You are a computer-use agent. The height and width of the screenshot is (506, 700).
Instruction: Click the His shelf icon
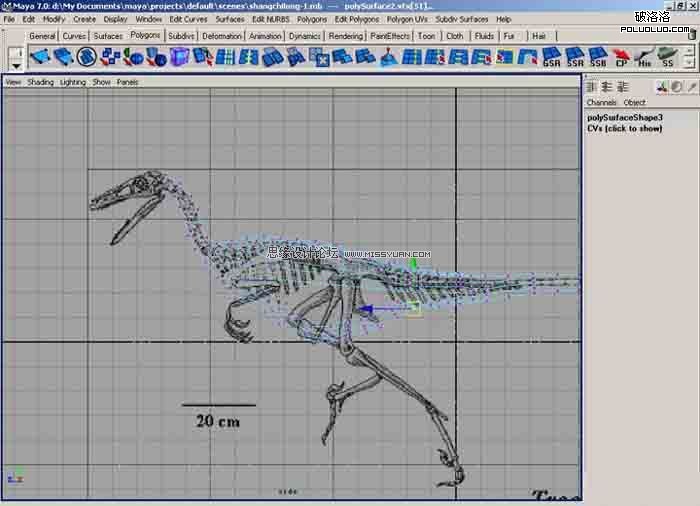tap(644, 58)
